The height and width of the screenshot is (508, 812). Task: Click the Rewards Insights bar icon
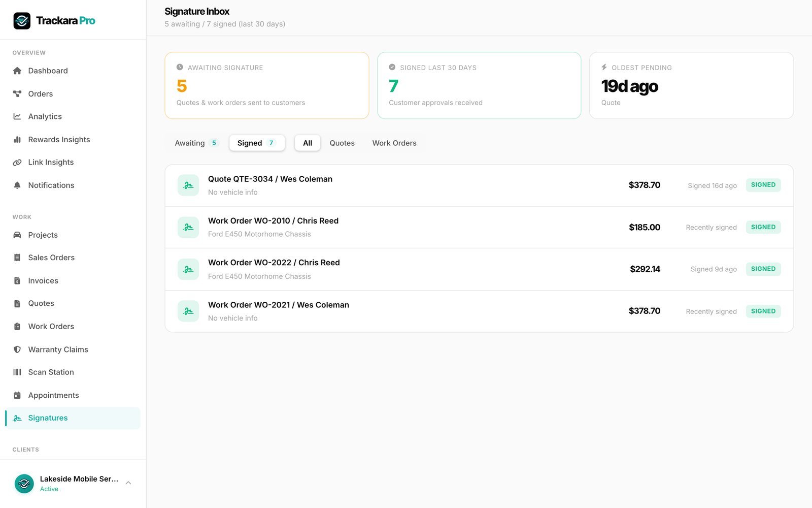coord(17,140)
